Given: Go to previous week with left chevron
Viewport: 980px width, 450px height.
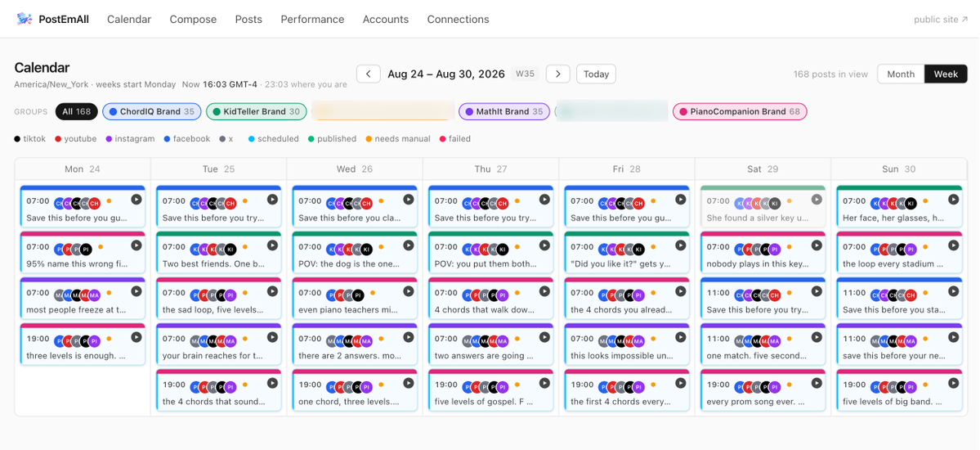Looking at the screenshot, I should tap(369, 74).
